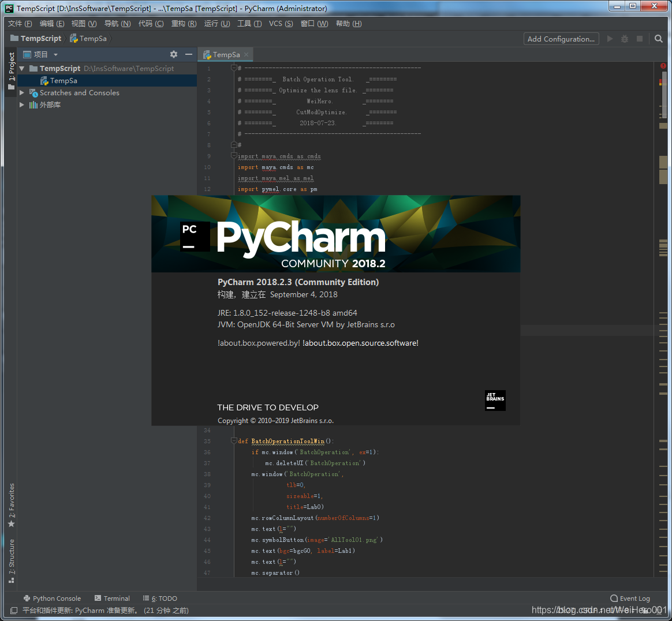Expand the 外部库 node
This screenshot has width=672, height=621.
tap(22, 105)
